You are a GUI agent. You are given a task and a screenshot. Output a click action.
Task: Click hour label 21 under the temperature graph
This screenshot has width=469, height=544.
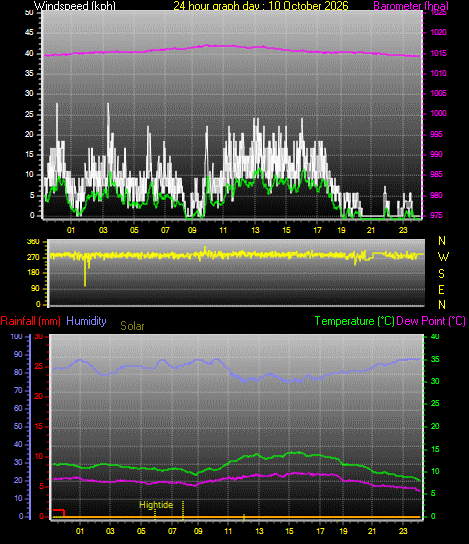(372, 531)
